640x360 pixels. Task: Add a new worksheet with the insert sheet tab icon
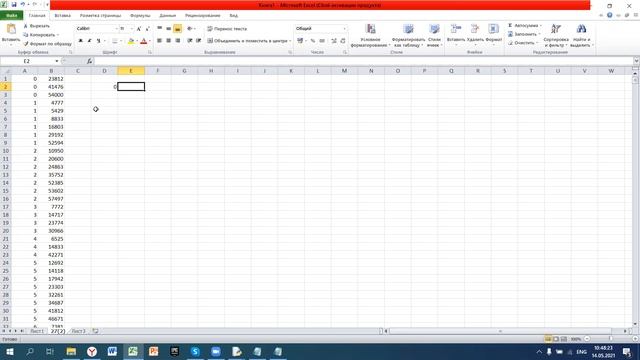click(95, 331)
